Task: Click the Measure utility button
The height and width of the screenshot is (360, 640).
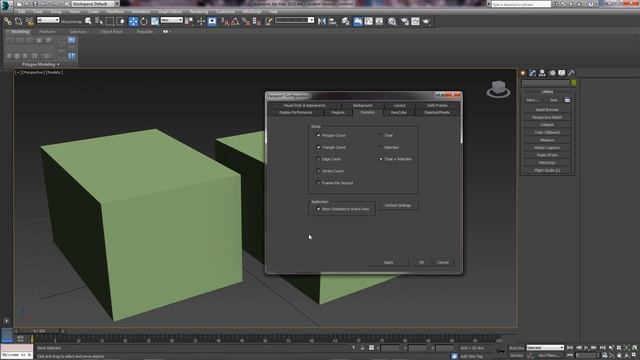Action: tap(547, 140)
